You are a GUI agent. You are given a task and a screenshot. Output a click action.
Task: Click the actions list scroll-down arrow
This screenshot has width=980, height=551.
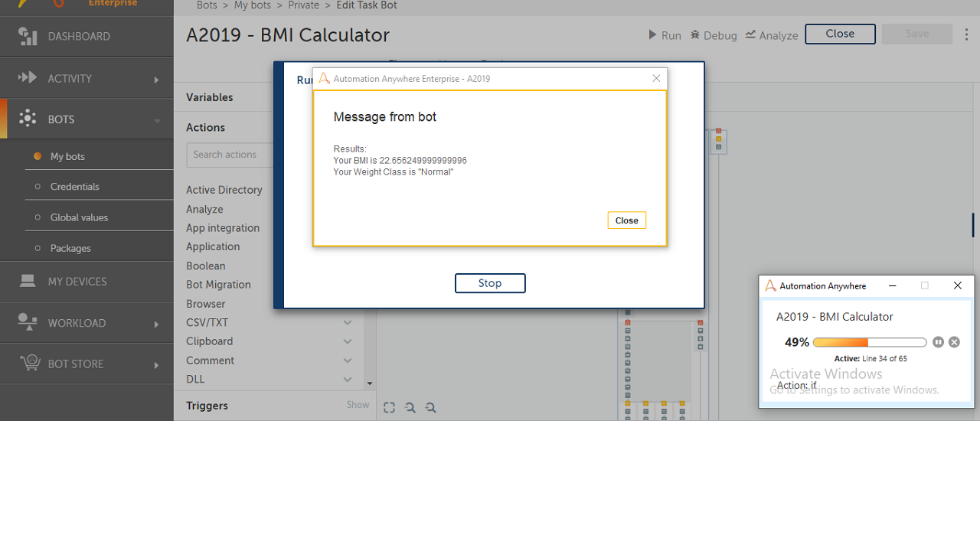tap(370, 383)
